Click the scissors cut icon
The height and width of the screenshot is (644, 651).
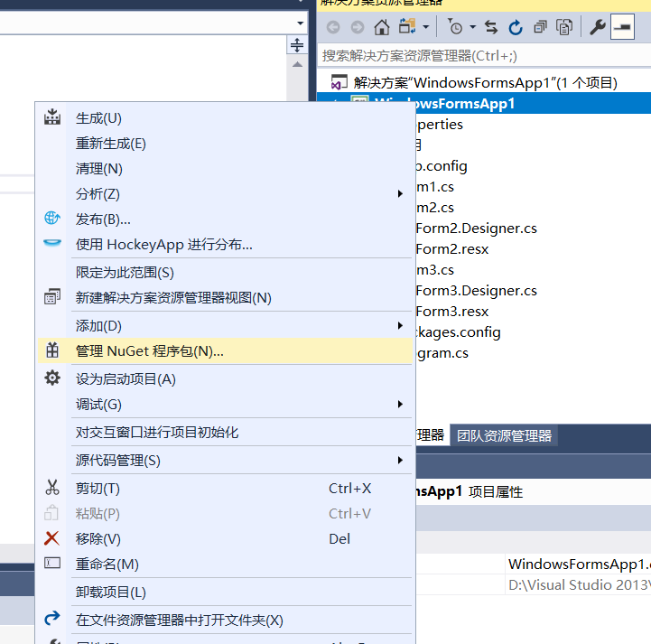coord(51,488)
